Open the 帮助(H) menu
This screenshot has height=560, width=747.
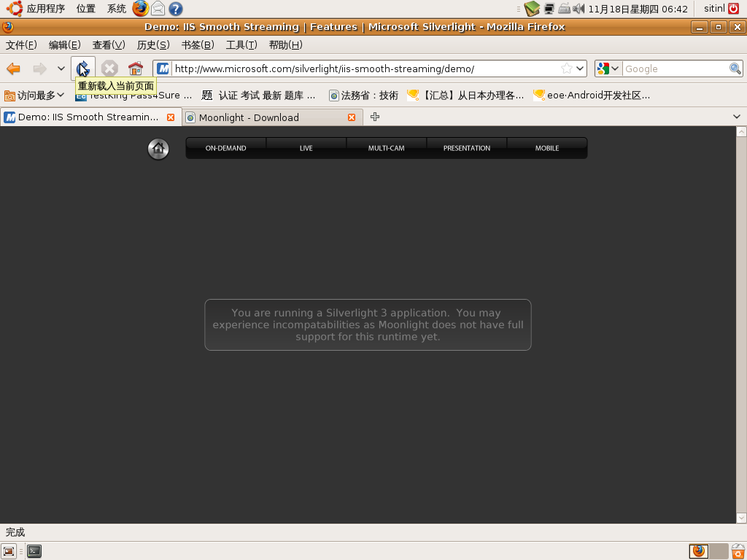tap(285, 44)
